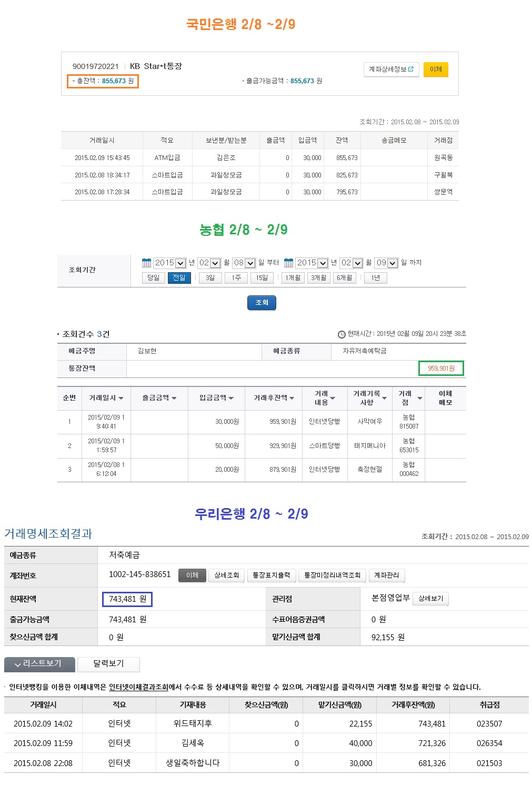Switch to 리스트보기 list view tab

(39, 664)
